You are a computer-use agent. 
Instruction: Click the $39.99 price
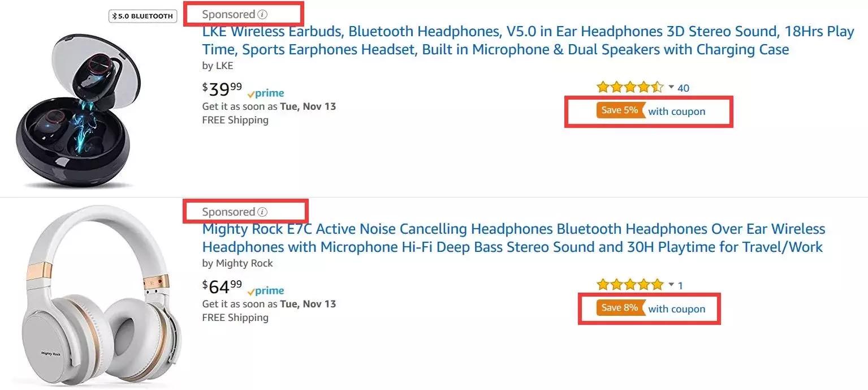(x=222, y=89)
